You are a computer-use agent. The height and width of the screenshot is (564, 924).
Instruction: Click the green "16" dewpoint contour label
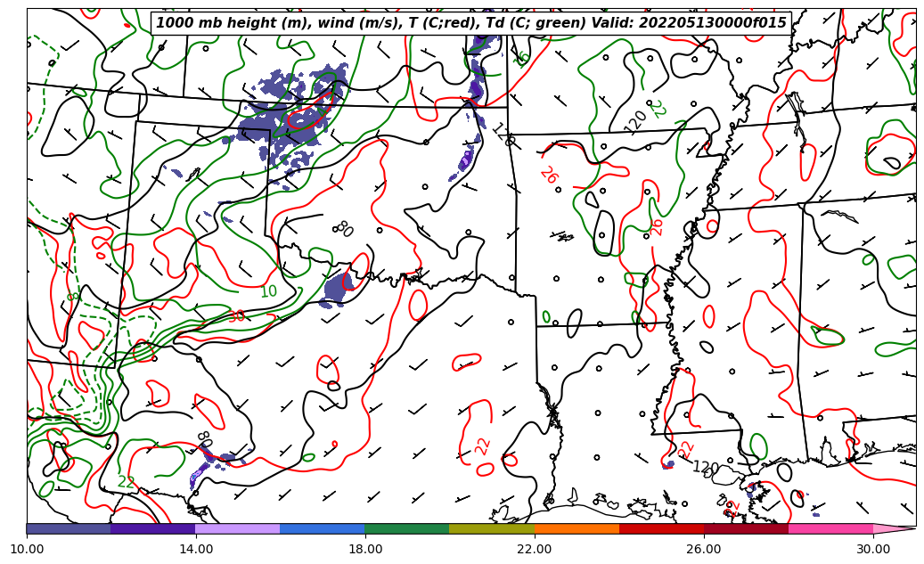[521, 59]
